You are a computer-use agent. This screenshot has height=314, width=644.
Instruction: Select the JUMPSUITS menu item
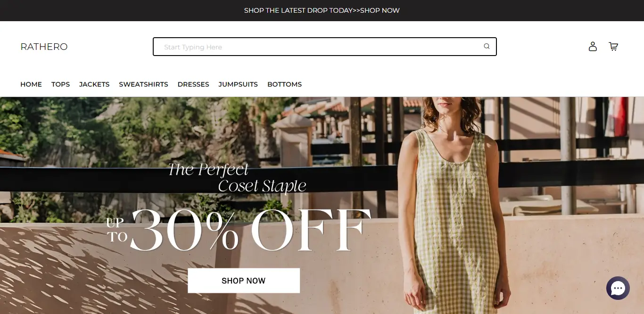click(x=238, y=84)
